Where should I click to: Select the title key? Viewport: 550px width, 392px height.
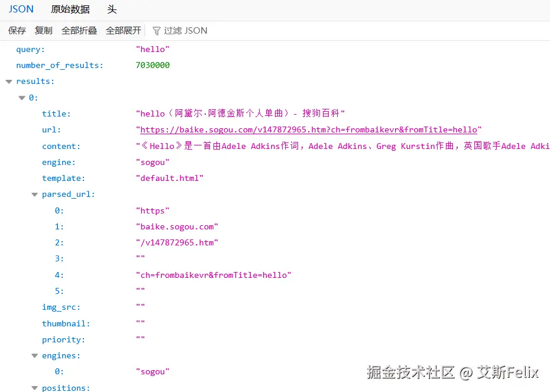[x=56, y=114]
